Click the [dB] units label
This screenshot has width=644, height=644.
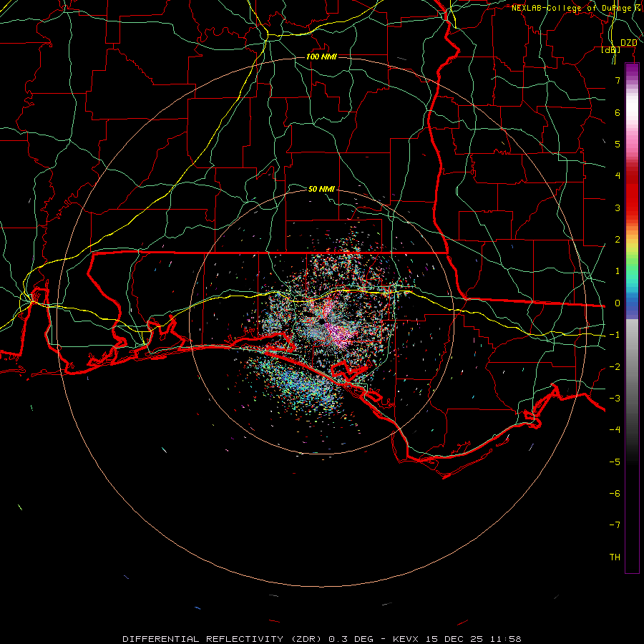coord(611,49)
